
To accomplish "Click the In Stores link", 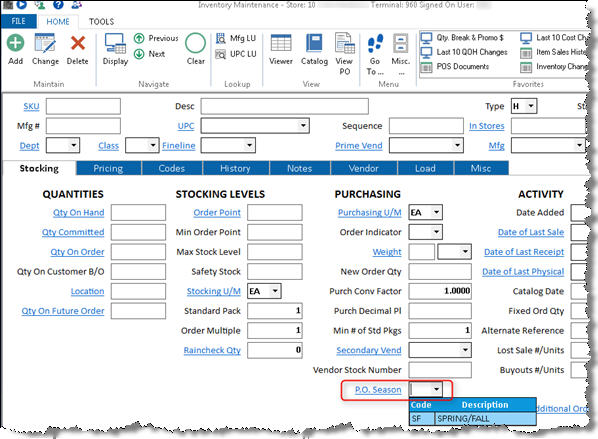I will pyautogui.click(x=487, y=126).
